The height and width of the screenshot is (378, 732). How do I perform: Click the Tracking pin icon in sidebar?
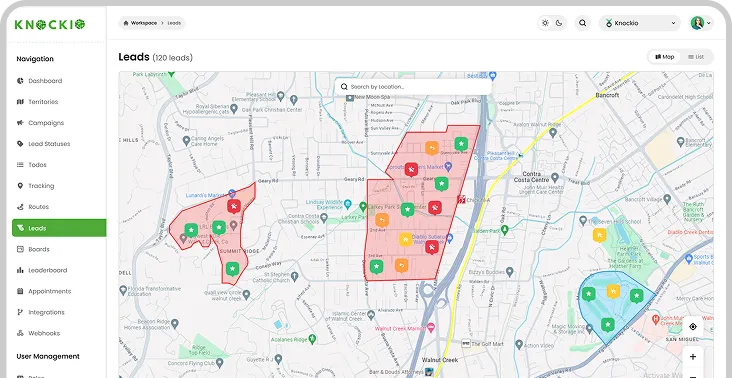coord(20,186)
